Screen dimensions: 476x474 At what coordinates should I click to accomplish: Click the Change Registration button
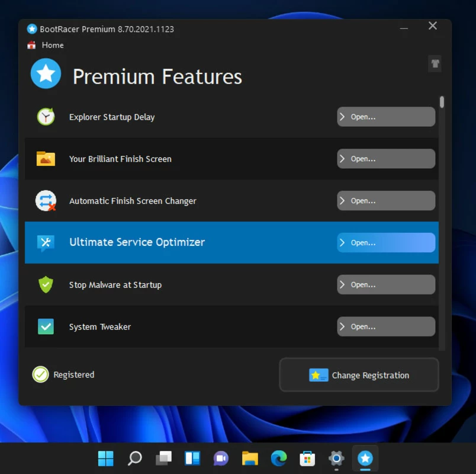click(359, 374)
